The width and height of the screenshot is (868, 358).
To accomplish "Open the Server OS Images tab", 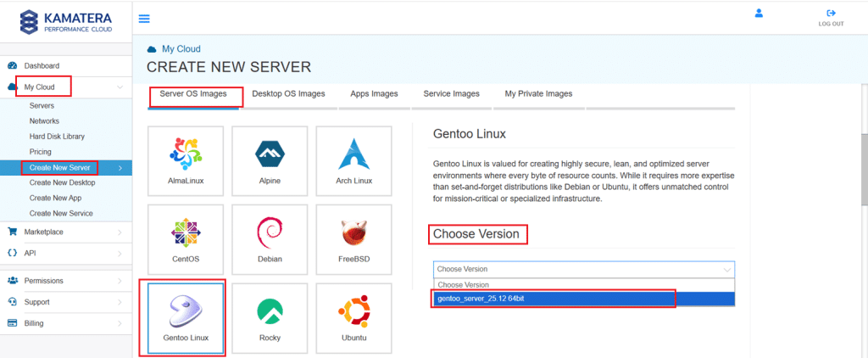I will 193,94.
